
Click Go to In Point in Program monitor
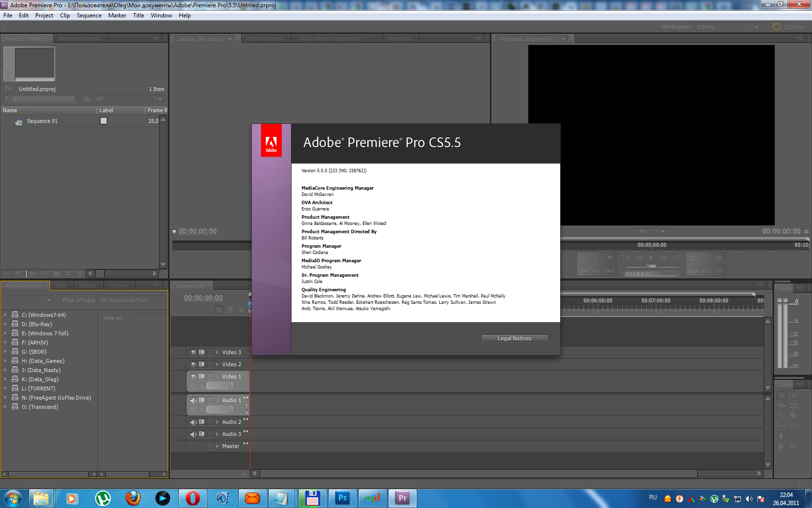click(584, 271)
